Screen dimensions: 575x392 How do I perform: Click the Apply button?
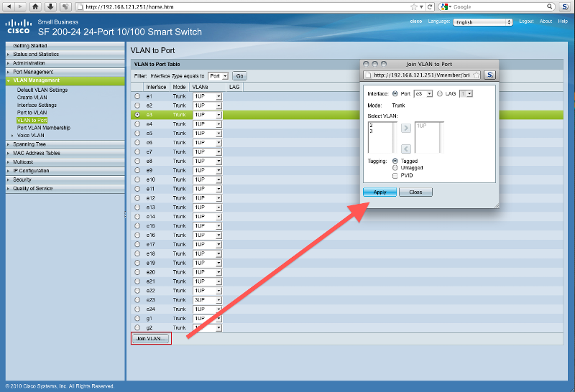tap(379, 192)
